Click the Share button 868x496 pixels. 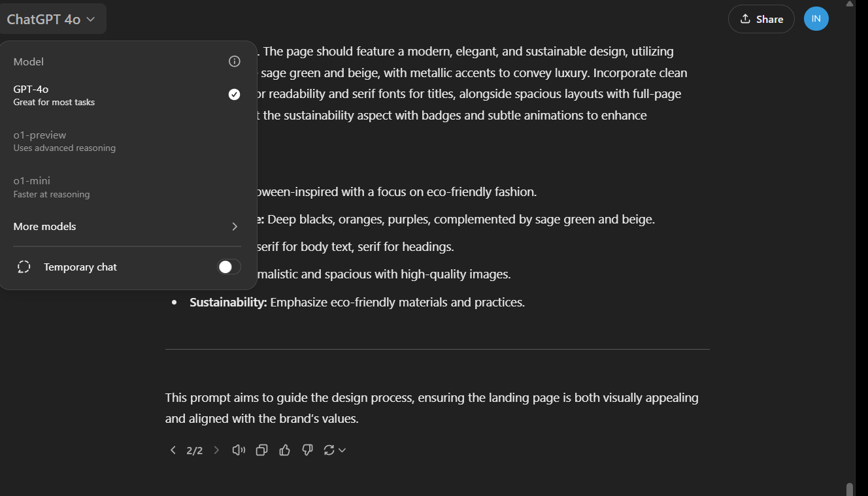761,19
